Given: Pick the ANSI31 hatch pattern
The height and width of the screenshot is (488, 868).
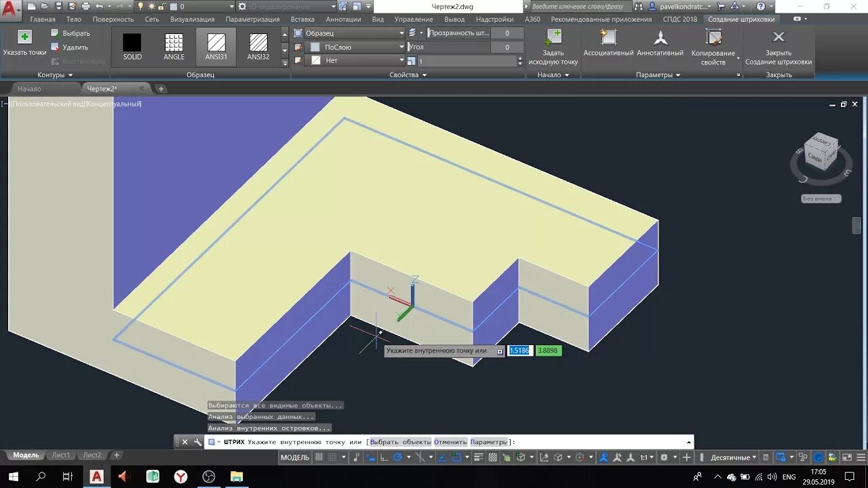Looking at the screenshot, I should (216, 47).
